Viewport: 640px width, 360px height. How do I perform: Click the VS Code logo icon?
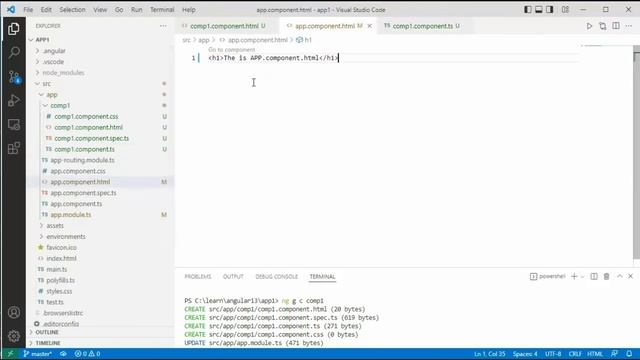(x=11, y=9)
